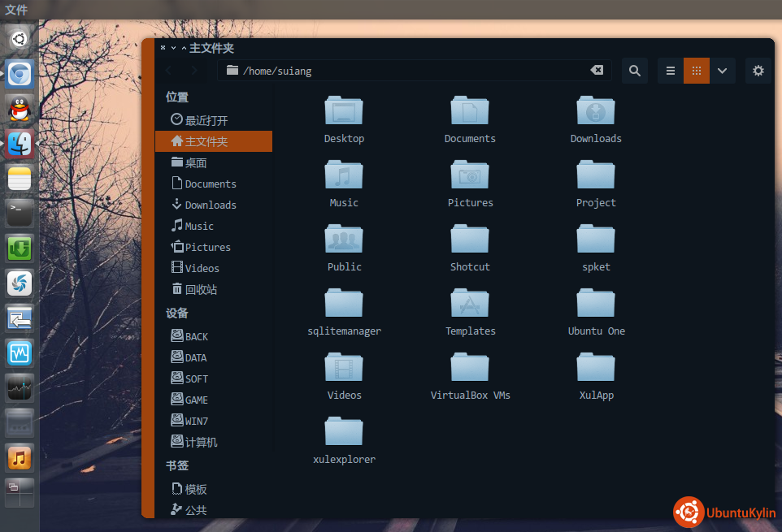782x532 pixels.
Task: Clear the path bar with backspace icon
Action: click(597, 71)
